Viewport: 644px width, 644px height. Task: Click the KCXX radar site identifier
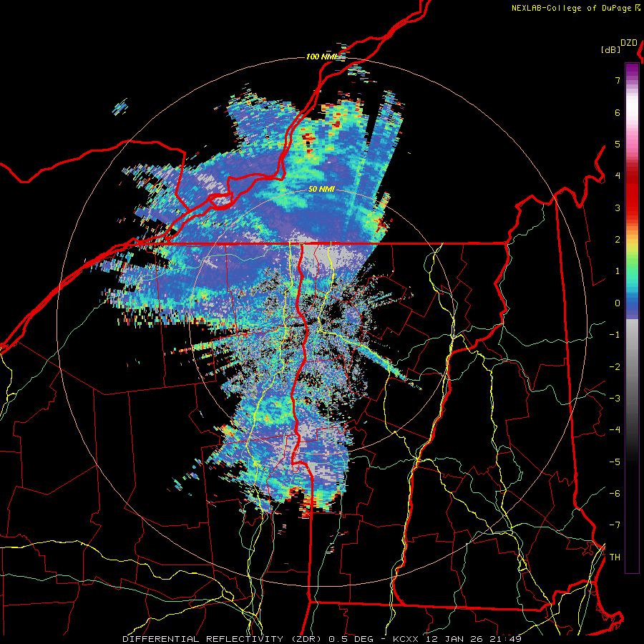click(406, 639)
